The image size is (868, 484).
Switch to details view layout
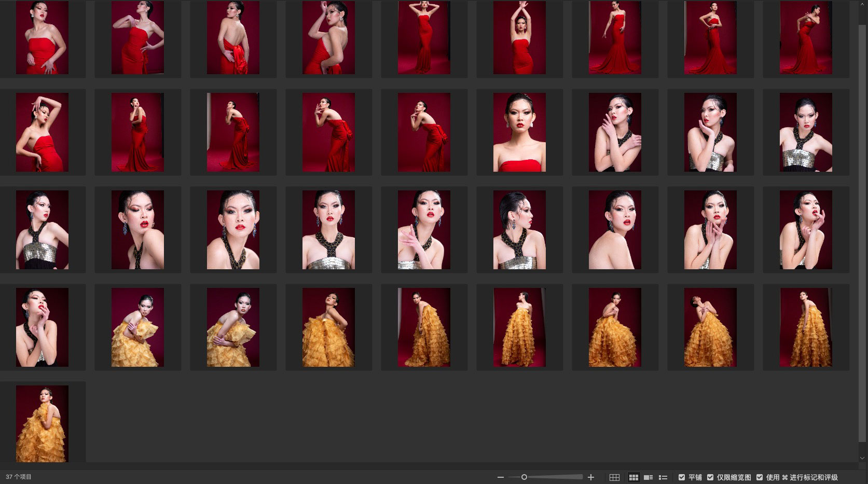[x=648, y=477]
